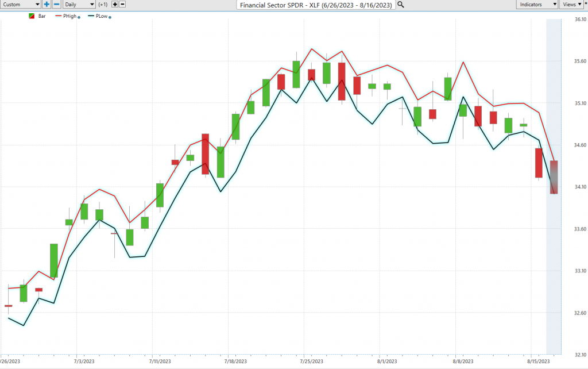Click the dark PLow legend line

91,16
